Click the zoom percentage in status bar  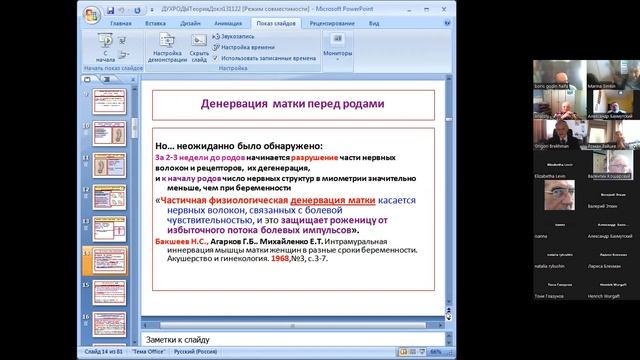tap(436, 351)
